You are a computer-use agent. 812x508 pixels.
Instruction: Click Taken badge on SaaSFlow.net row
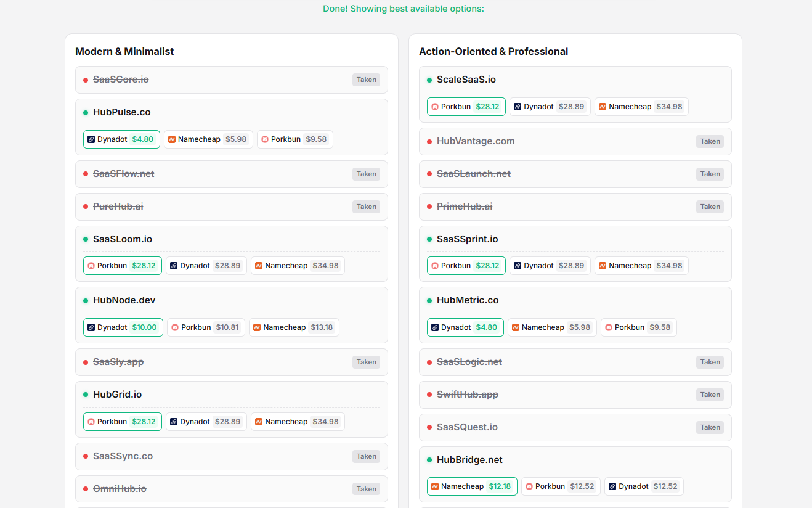[x=367, y=174]
